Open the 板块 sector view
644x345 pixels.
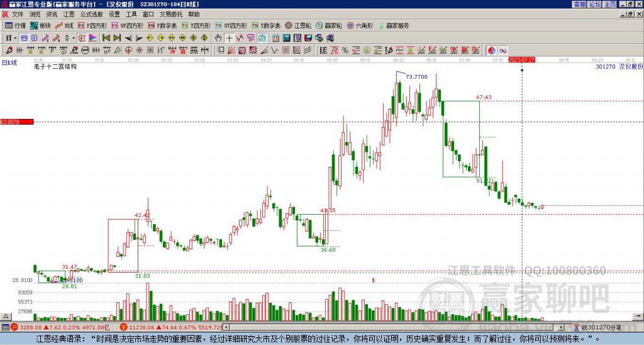40,25
